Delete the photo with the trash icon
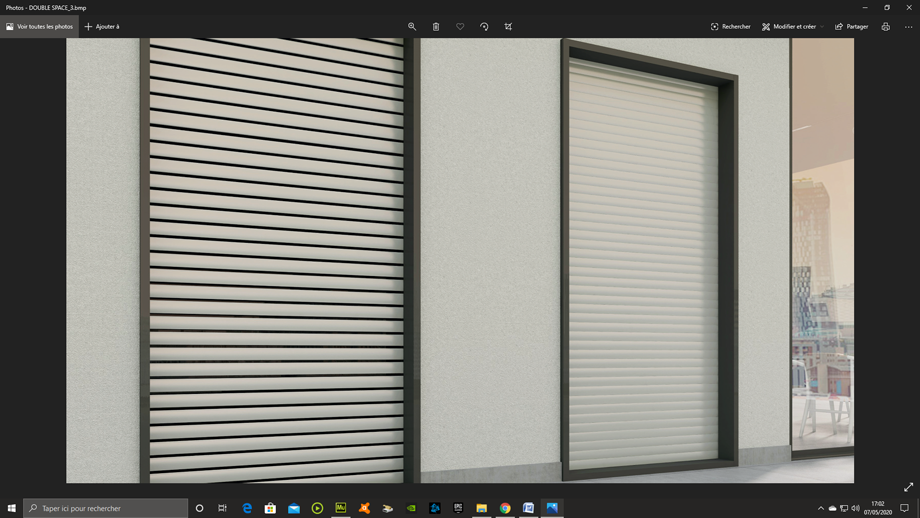Viewport: 920px width, 518px height. [436, 27]
